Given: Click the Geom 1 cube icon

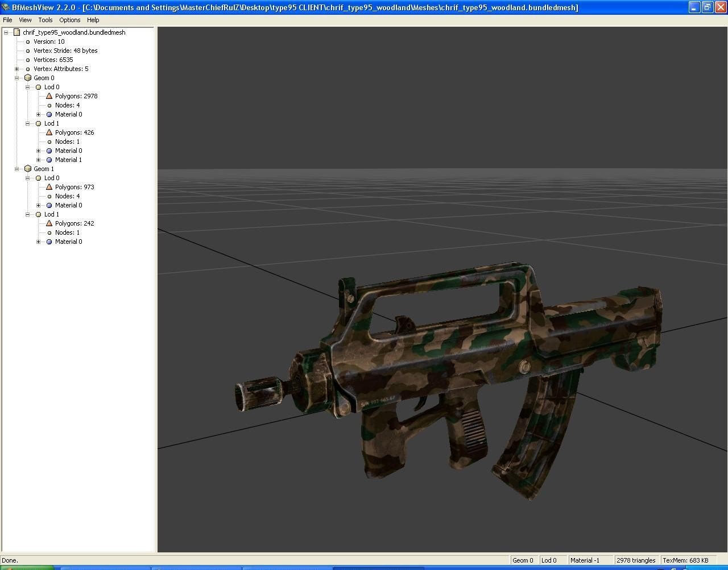Looking at the screenshot, I should [x=28, y=169].
